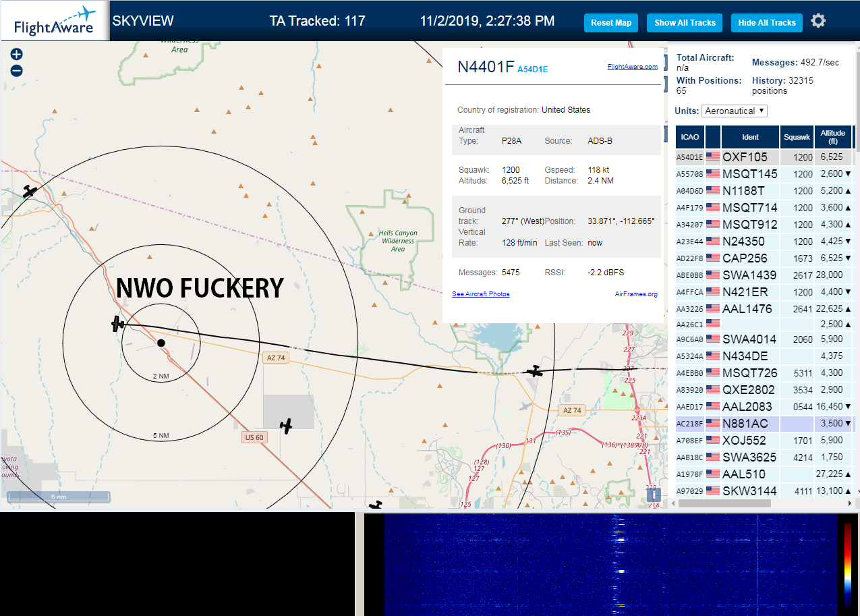Select the XOJ552 aircraft row
The width and height of the screenshot is (860, 616).
pyautogui.click(x=765, y=441)
